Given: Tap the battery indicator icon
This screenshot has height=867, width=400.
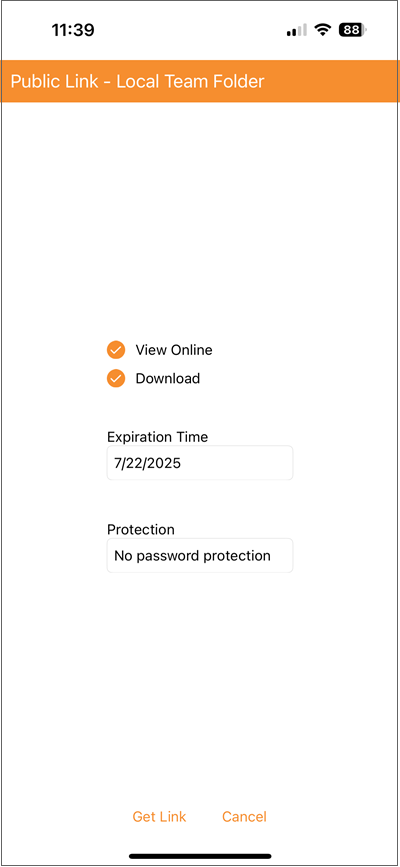Looking at the screenshot, I should [x=353, y=30].
